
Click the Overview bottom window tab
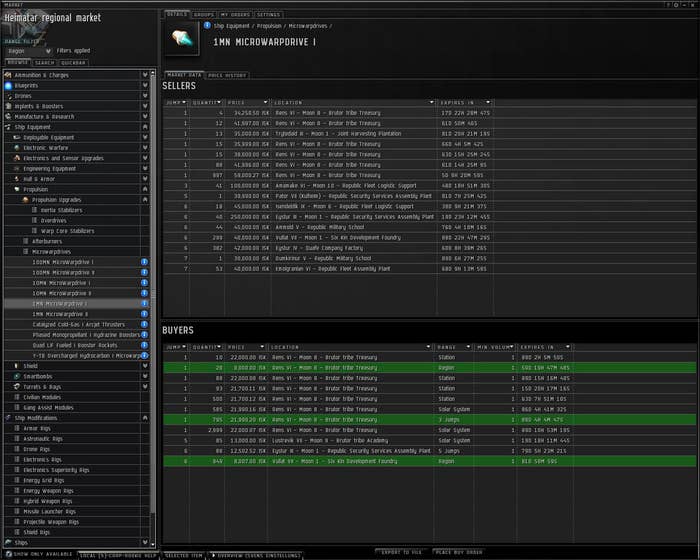(x=256, y=556)
